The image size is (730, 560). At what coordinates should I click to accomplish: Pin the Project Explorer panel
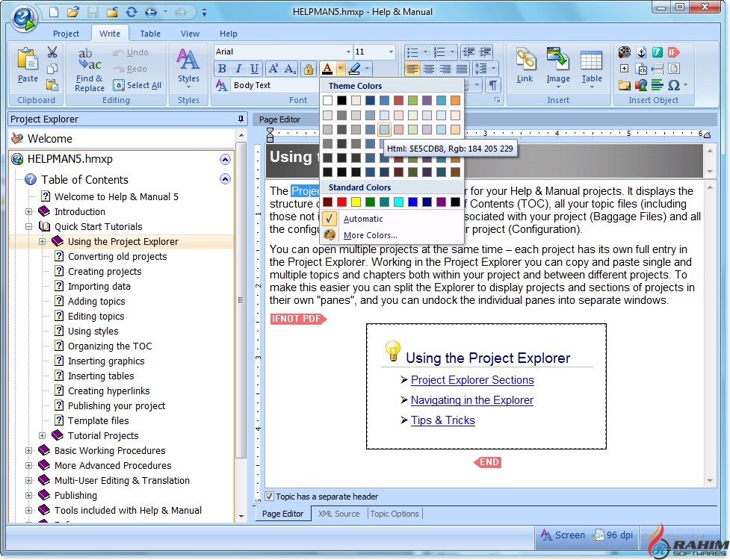(241, 119)
